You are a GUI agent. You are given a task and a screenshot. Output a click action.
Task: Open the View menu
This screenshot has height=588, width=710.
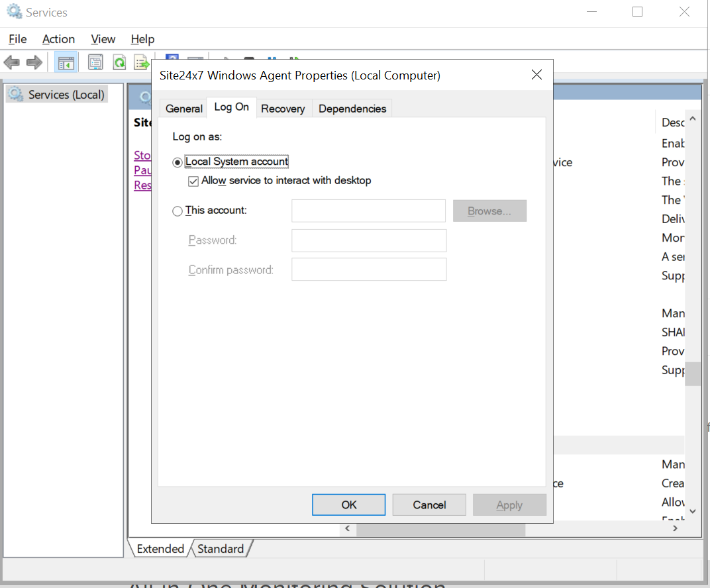point(103,39)
